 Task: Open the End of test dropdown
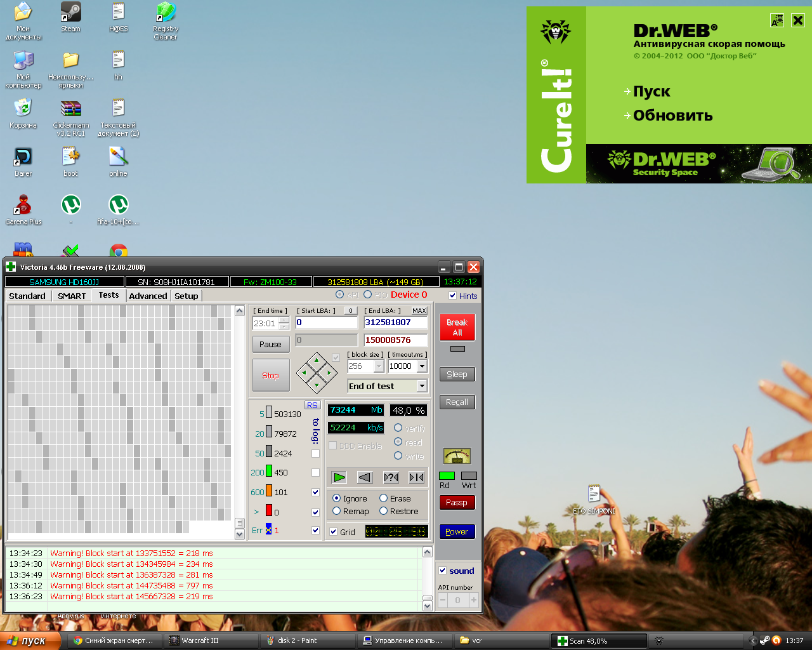click(422, 386)
